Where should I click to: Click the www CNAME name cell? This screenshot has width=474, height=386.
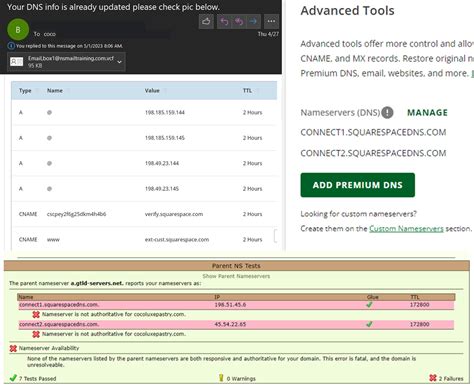click(53, 239)
